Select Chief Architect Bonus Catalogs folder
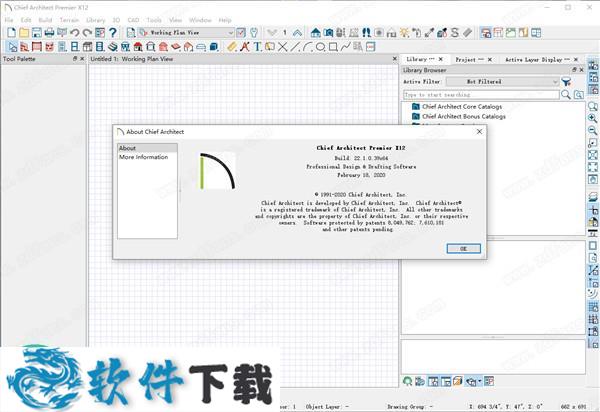Screen dimensions: 600x412 click(464, 116)
